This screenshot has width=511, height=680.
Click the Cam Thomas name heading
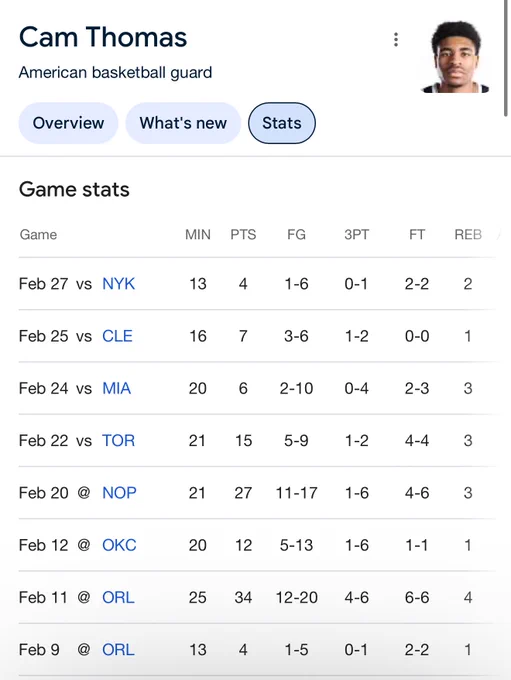click(x=103, y=37)
